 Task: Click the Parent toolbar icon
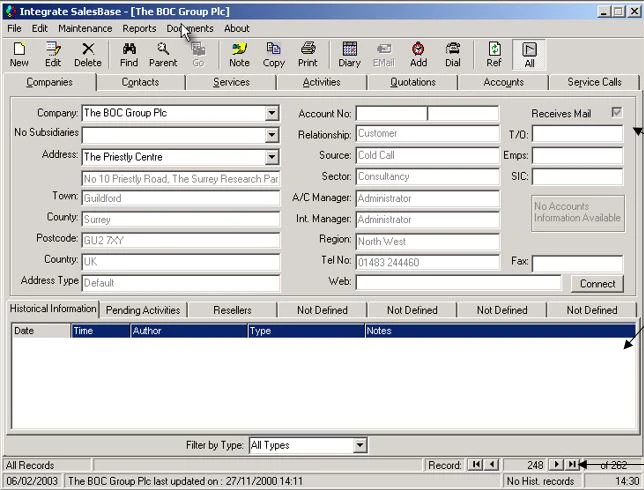(x=163, y=55)
